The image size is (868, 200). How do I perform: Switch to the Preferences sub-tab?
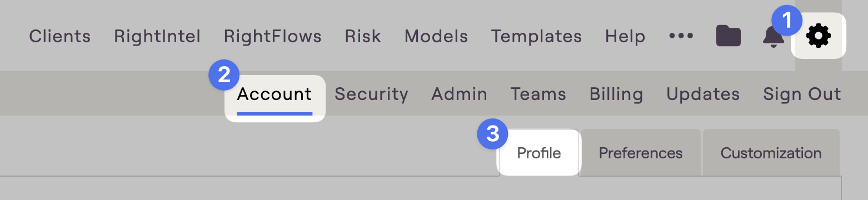641,153
